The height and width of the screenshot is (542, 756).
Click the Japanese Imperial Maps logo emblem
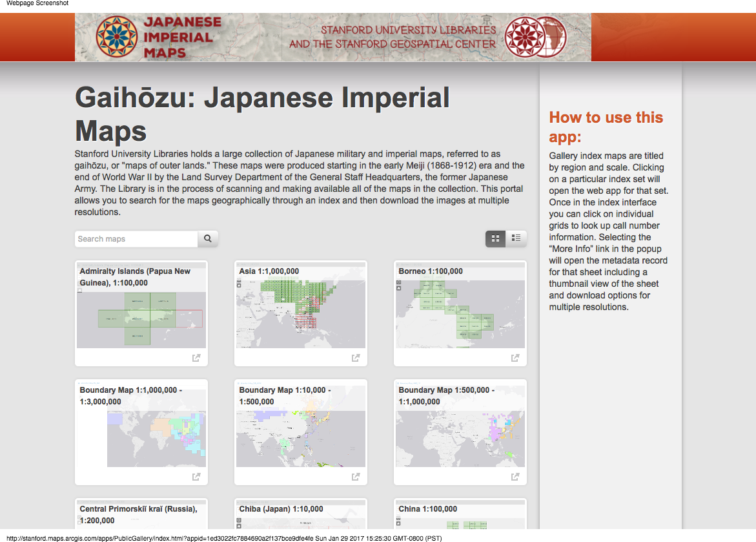(116, 37)
